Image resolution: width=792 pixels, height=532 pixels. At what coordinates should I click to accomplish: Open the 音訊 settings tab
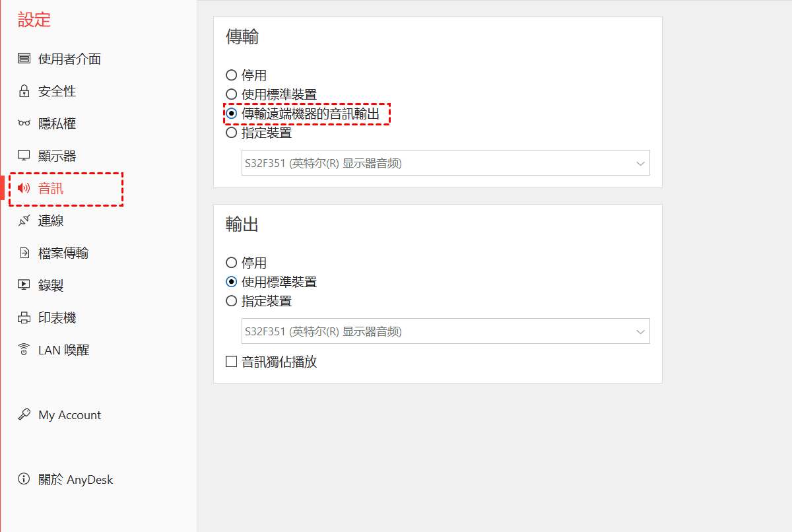(51, 188)
